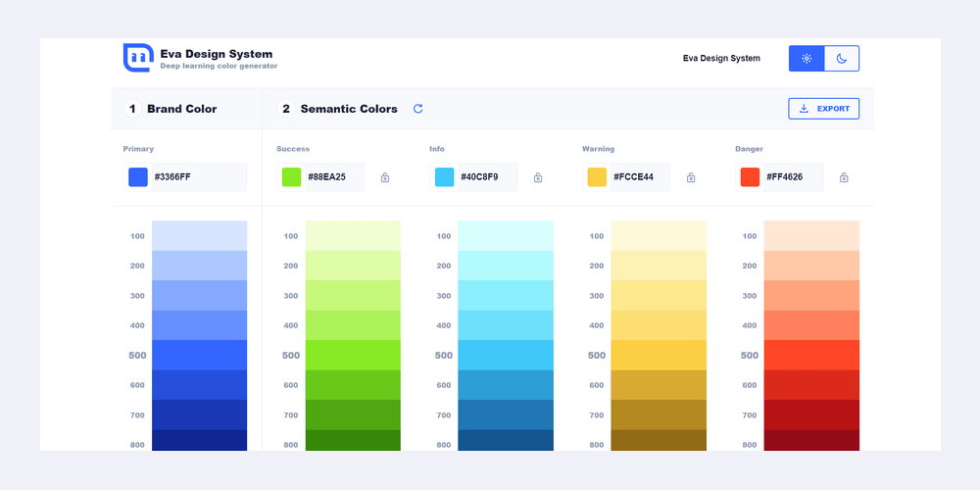The width and height of the screenshot is (980, 490).
Task: Edit the Success hex field #88EA25
Action: 334,176
